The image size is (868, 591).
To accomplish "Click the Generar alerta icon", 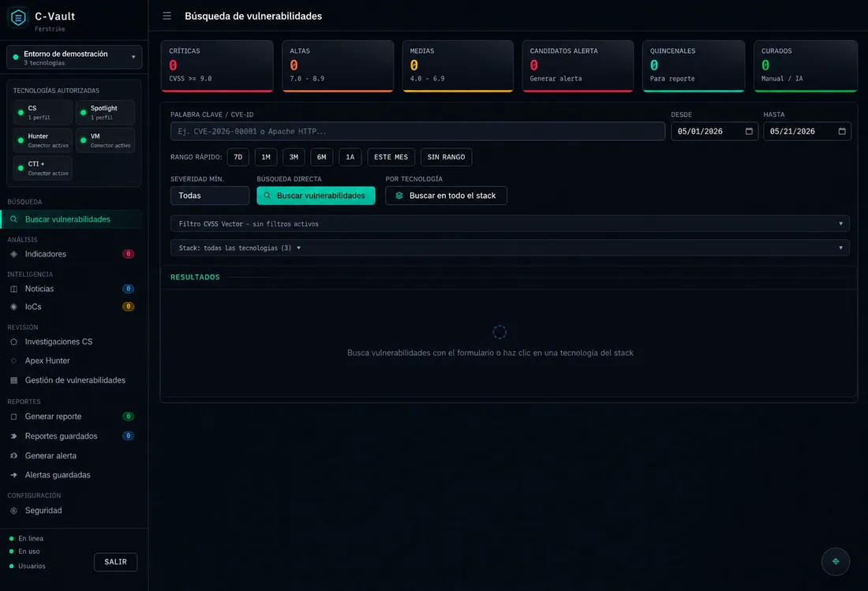I will pos(14,456).
